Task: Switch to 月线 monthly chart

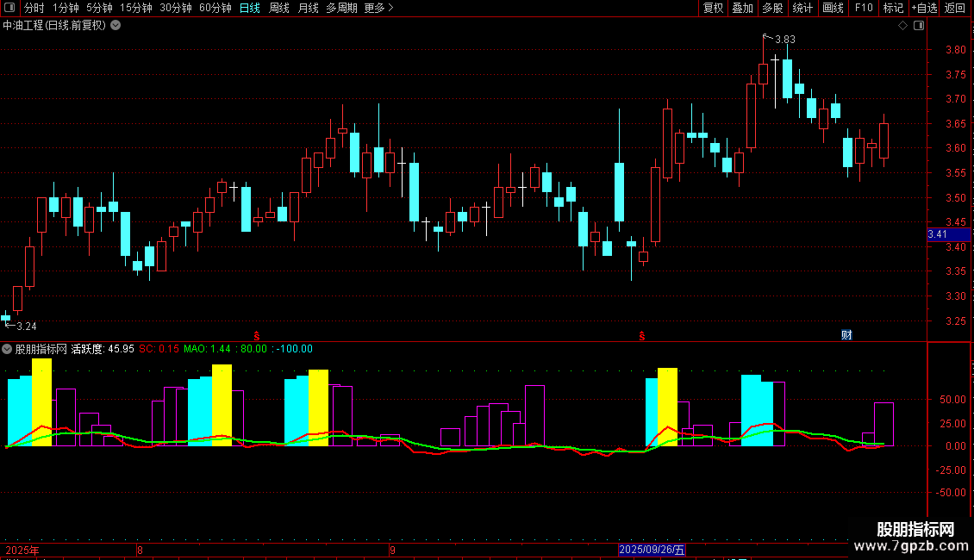Action: pyautogui.click(x=308, y=8)
